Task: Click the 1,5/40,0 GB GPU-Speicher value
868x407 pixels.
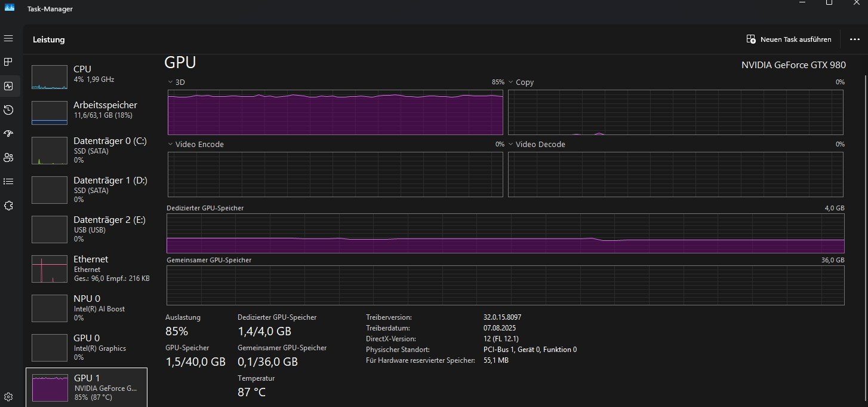Action: (x=195, y=362)
